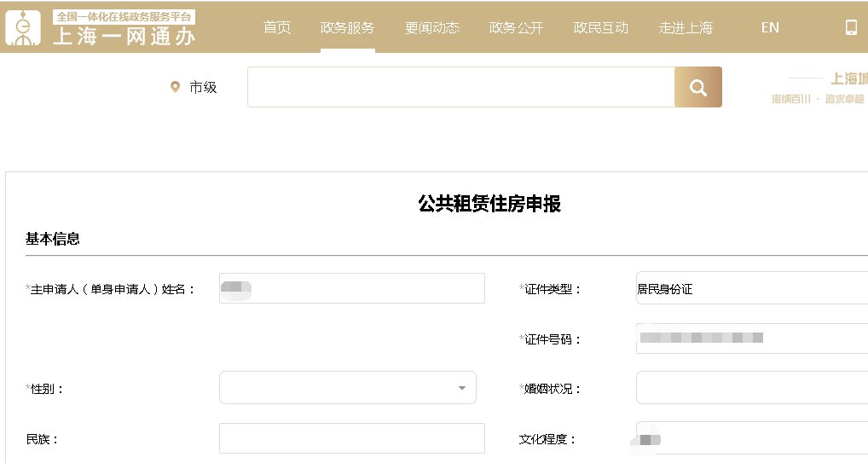Focus the top search input box
868x463 pixels.
point(460,87)
